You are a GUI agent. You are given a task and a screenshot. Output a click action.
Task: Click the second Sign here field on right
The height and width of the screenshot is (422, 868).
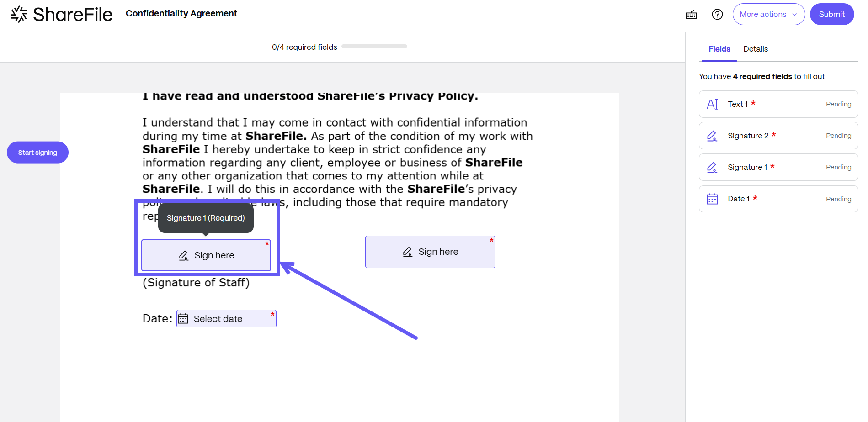(x=430, y=252)
